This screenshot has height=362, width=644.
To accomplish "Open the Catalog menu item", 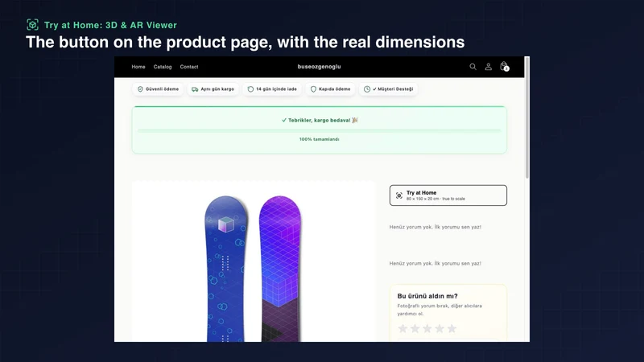I will tap(163, 67).
